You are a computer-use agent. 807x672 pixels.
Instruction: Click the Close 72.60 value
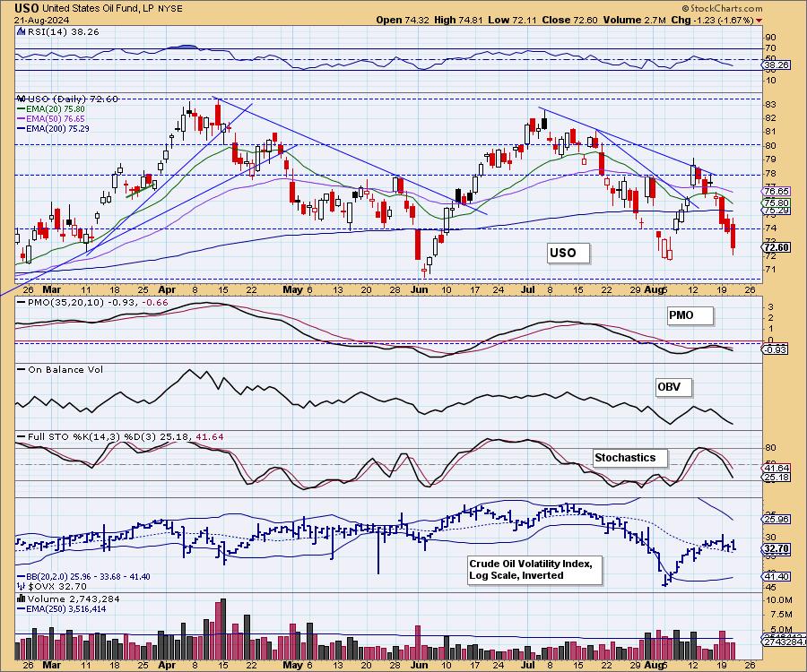click(x=569, y=20)
